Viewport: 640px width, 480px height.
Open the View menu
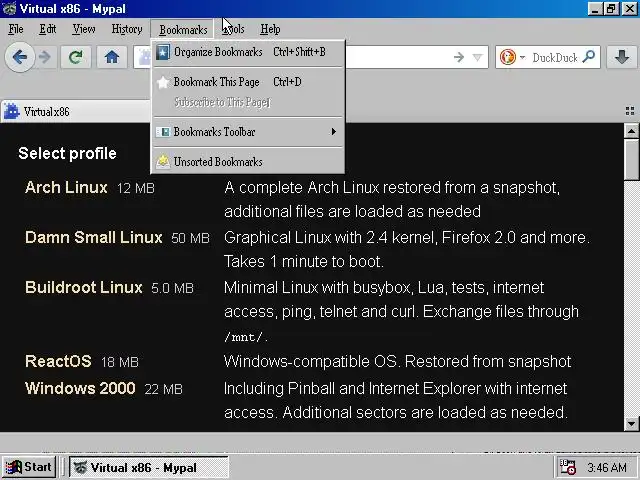coord(84,29)
